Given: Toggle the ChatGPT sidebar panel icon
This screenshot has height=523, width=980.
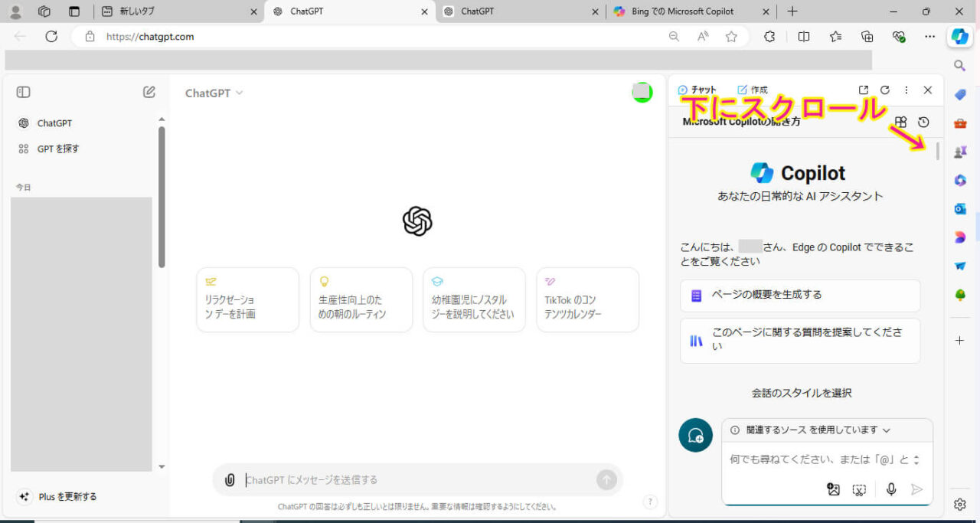Looking at the screenshot, I should pyautogui.click(x=24, y=92).
